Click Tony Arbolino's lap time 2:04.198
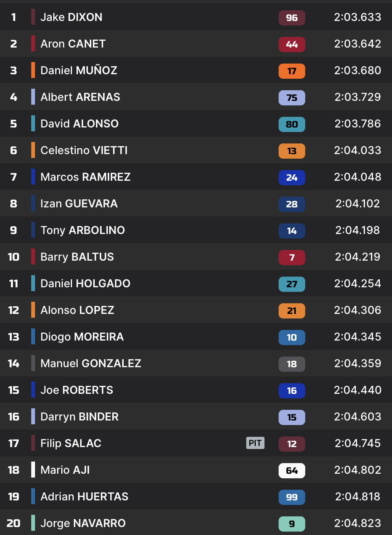This screenshot has height=535, width=392. [357, 230]
